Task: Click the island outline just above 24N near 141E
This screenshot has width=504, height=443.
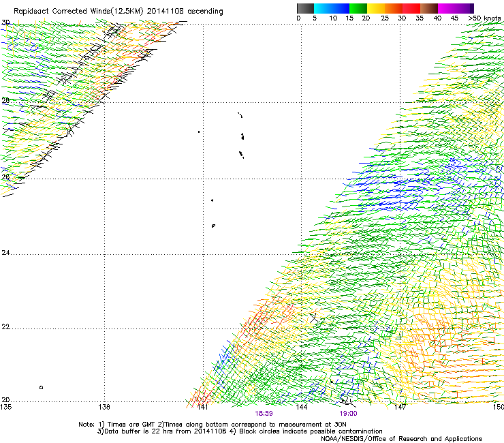Action: point(213,226)
